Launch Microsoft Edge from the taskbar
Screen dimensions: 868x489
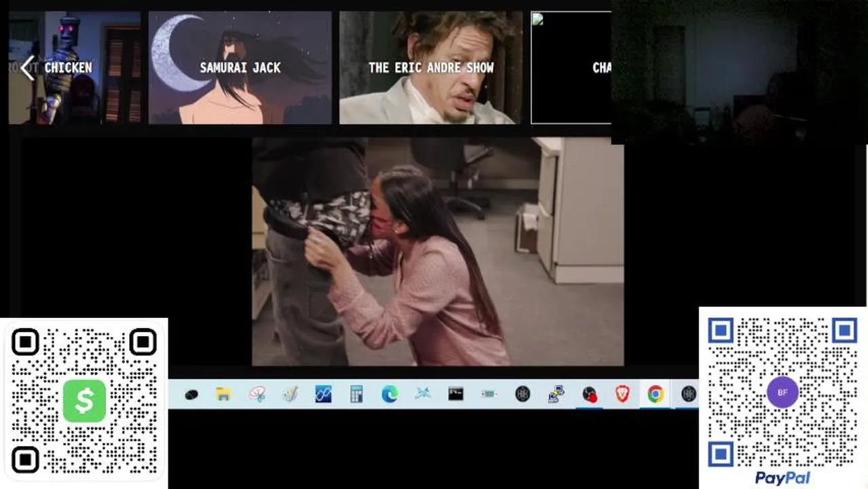(389, 394)
